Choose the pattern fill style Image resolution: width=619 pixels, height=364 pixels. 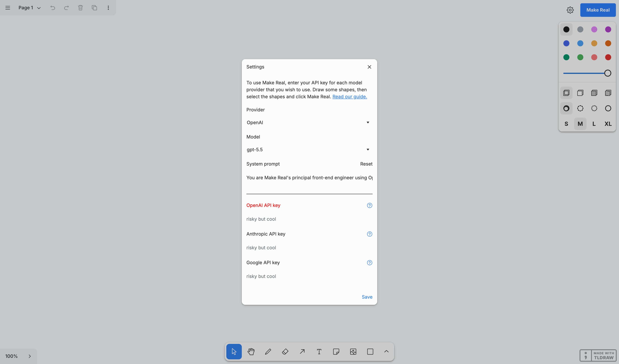pyautogui.click(x=608, y=93)
